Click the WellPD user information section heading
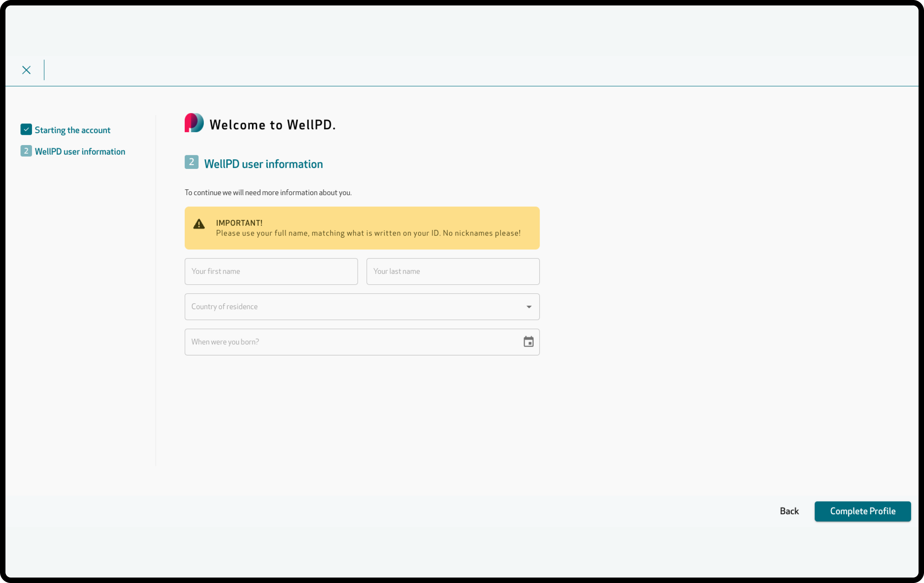This screenshot has height=583, width=924. click(x=263, y=164)
